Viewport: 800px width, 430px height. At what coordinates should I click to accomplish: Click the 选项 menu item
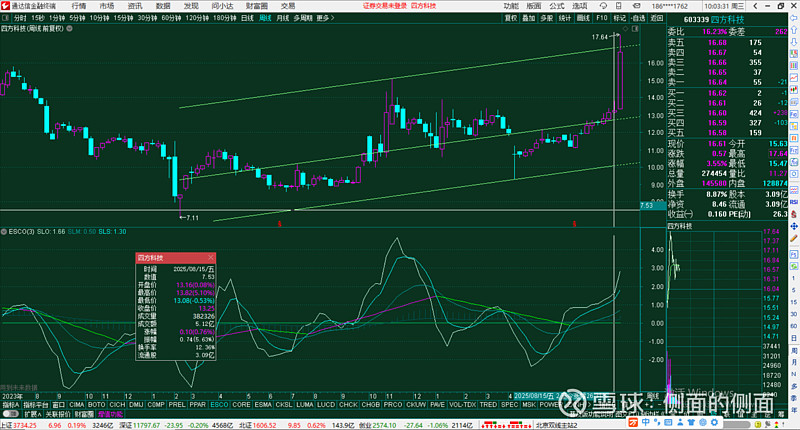point(580,6)
